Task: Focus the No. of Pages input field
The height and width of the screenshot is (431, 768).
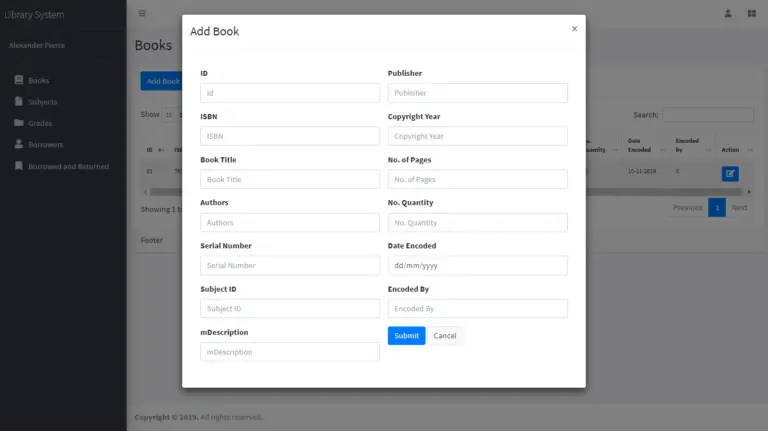Action: click(x=478, y=179)
